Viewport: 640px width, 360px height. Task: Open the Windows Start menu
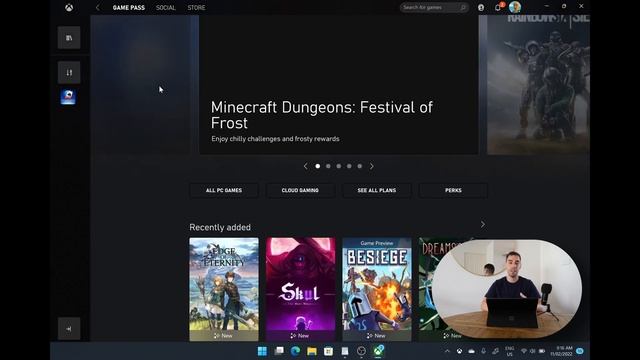262,351
